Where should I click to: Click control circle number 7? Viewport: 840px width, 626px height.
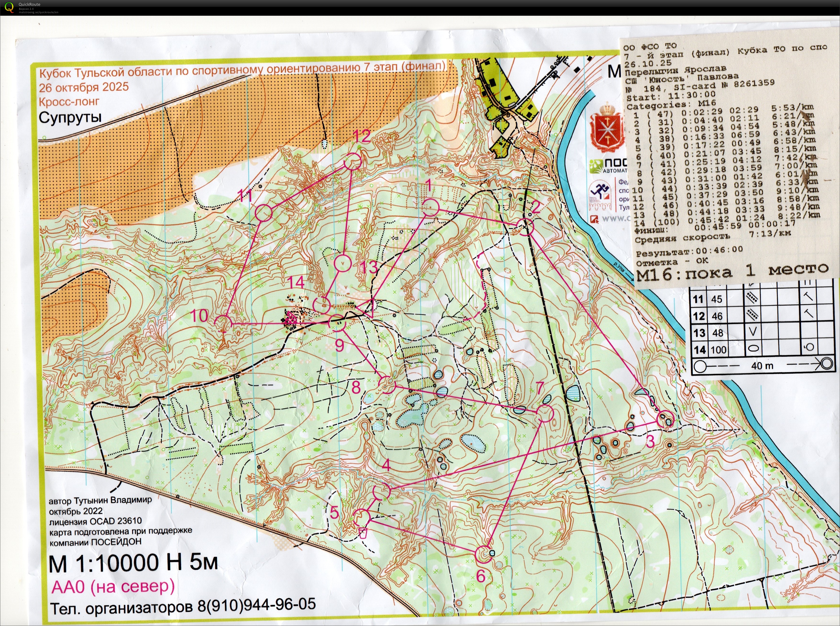coord(545,413)
